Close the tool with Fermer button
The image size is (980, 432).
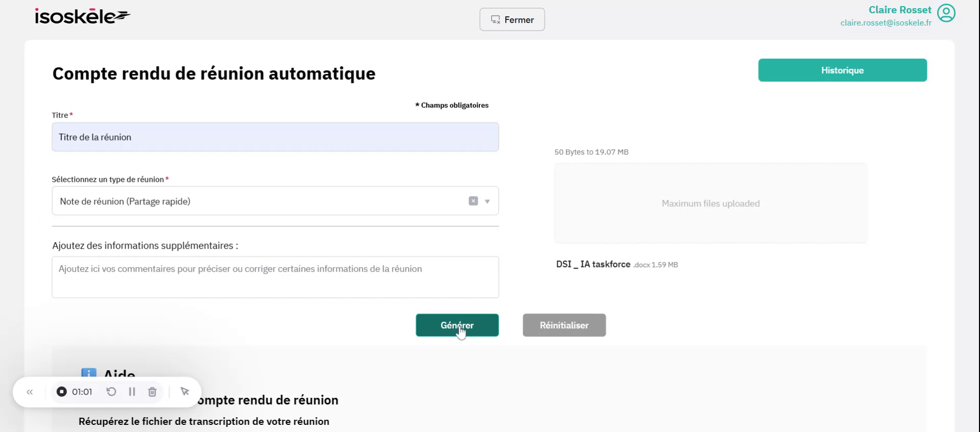click(512, 19)
